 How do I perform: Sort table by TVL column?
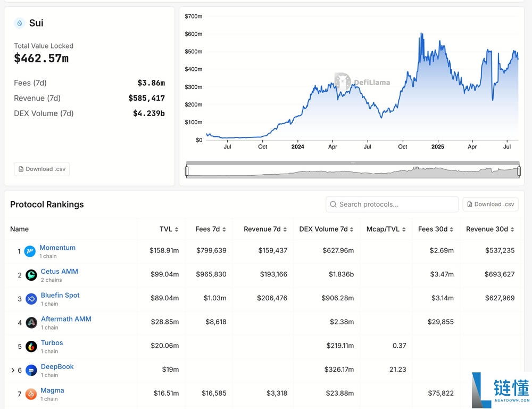[169, 229]
